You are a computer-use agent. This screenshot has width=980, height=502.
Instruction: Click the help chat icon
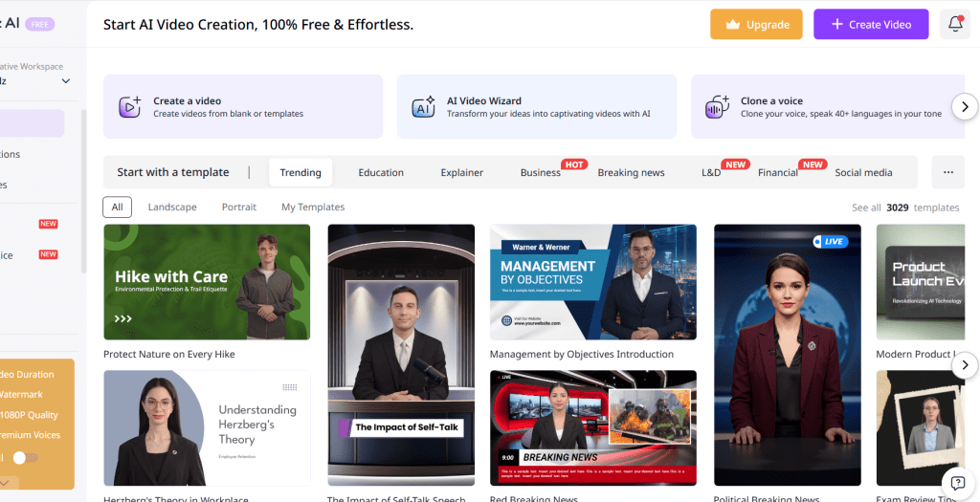[958, 483]
